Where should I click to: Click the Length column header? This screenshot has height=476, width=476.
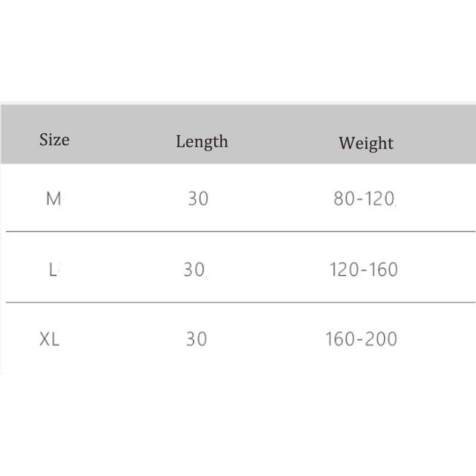(x=202, y=142)
